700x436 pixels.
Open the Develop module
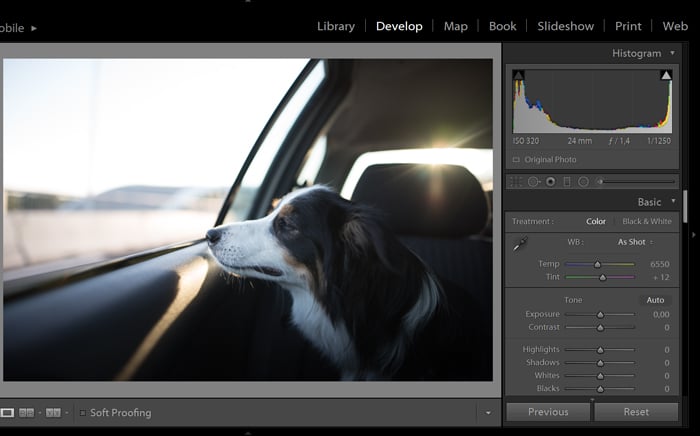click(399, 26)
